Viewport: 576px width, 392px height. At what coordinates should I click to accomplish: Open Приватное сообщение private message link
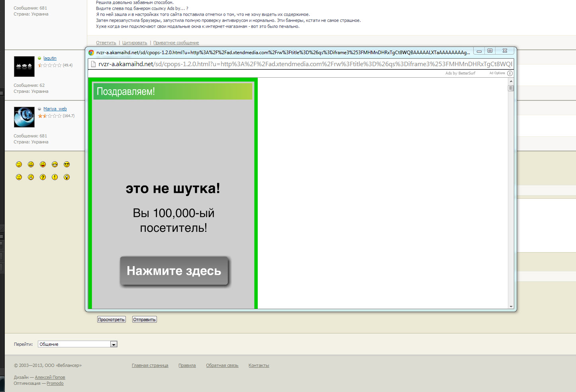tap(176, 43)
